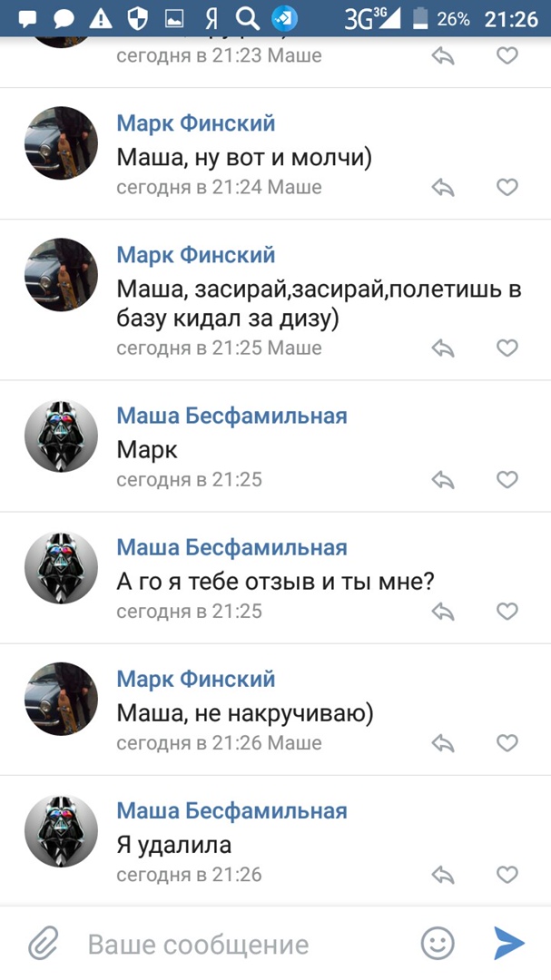Tap Darth Vader avatar beside "Марк" comment
This screenshot has width=551, height=980.
pos(61,436)
